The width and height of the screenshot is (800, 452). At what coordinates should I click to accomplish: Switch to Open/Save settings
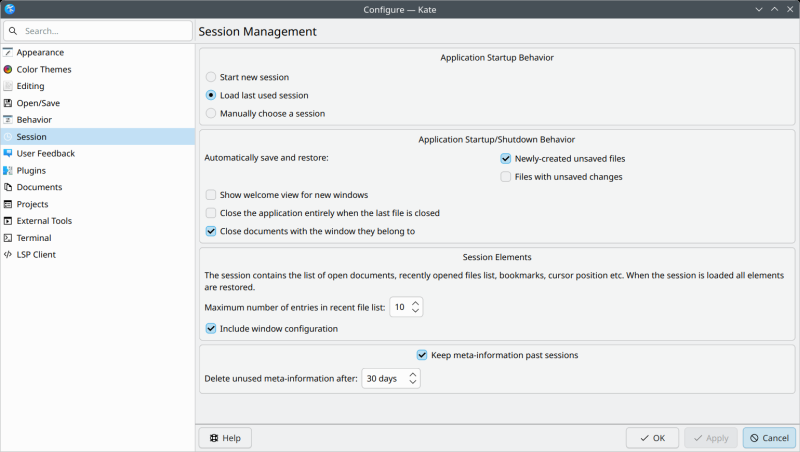tap(97, 103)
